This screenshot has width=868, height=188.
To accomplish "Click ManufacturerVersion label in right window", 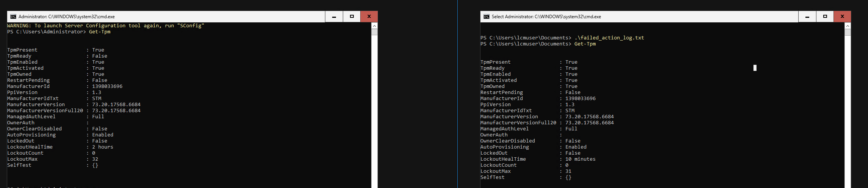I will point(509,117).
